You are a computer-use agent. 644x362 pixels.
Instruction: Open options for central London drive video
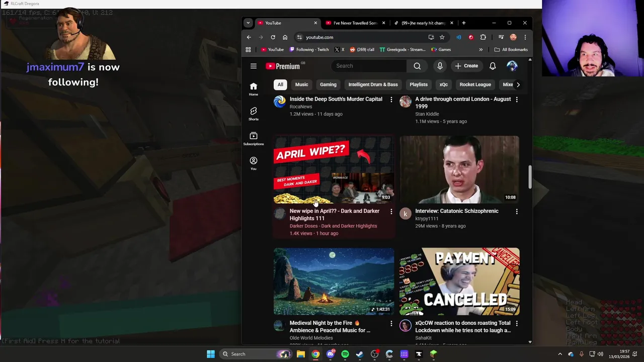(517, 100)
